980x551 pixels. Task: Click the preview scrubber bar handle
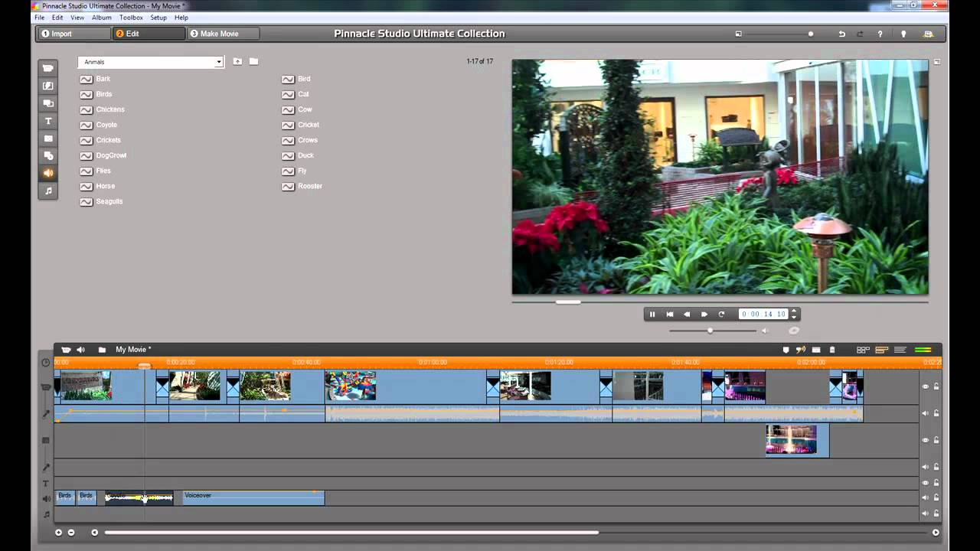[568, 302]
